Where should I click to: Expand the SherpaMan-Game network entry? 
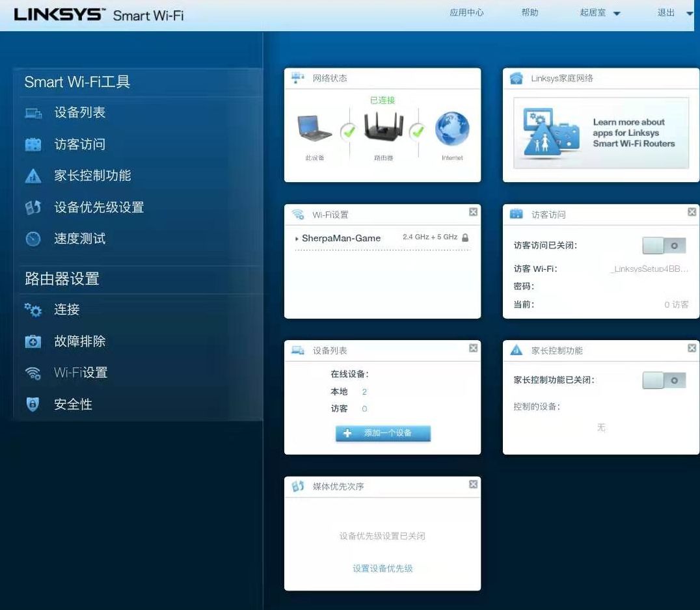297,239
